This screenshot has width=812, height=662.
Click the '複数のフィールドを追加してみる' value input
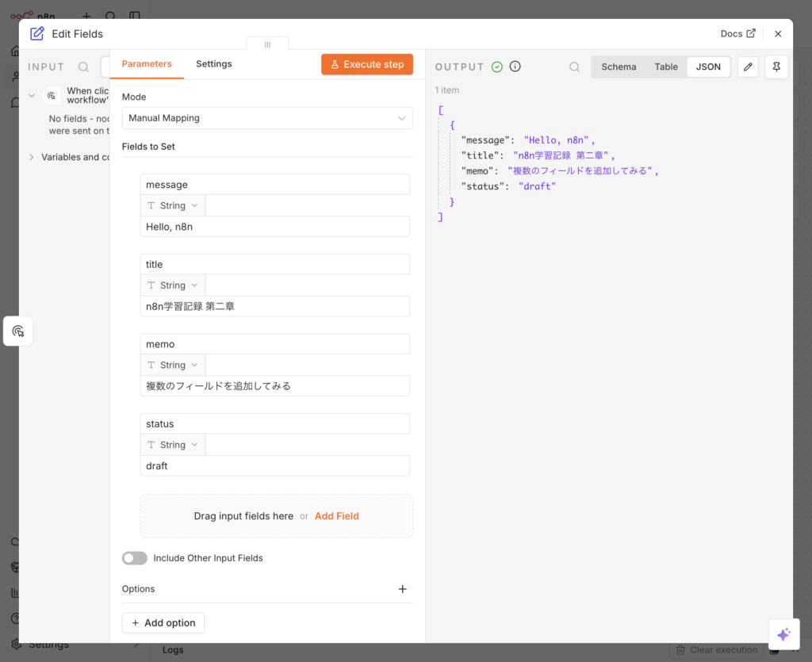coord(275,386)
